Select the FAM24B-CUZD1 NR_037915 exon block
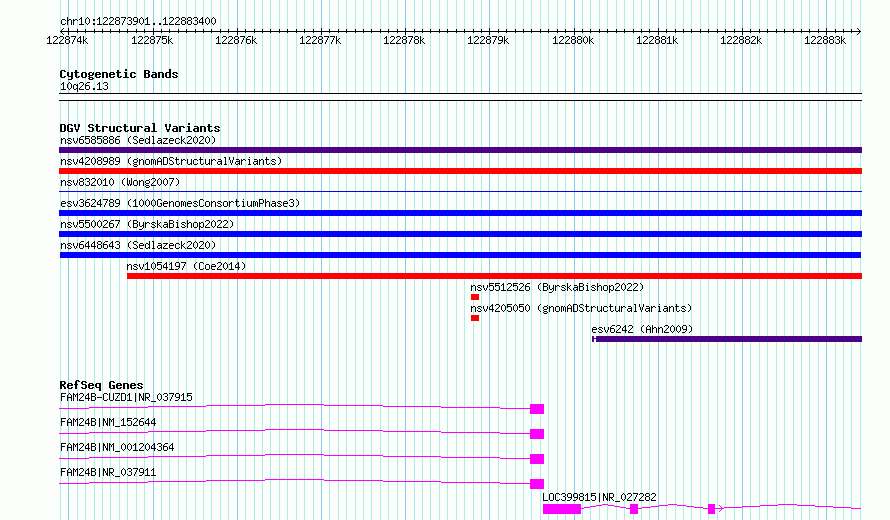The image size is (890, 520). point(537,409)
